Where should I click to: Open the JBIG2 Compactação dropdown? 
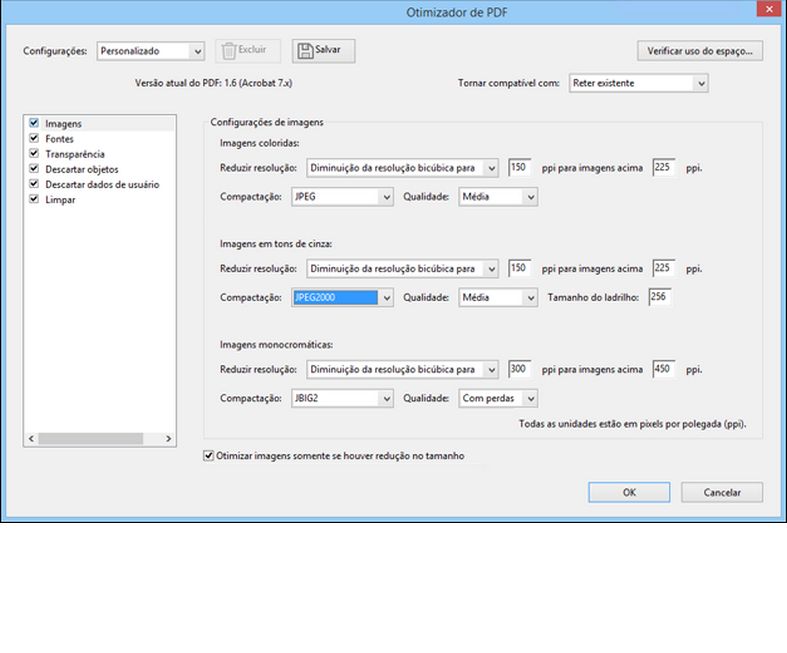tap(342, 399)
